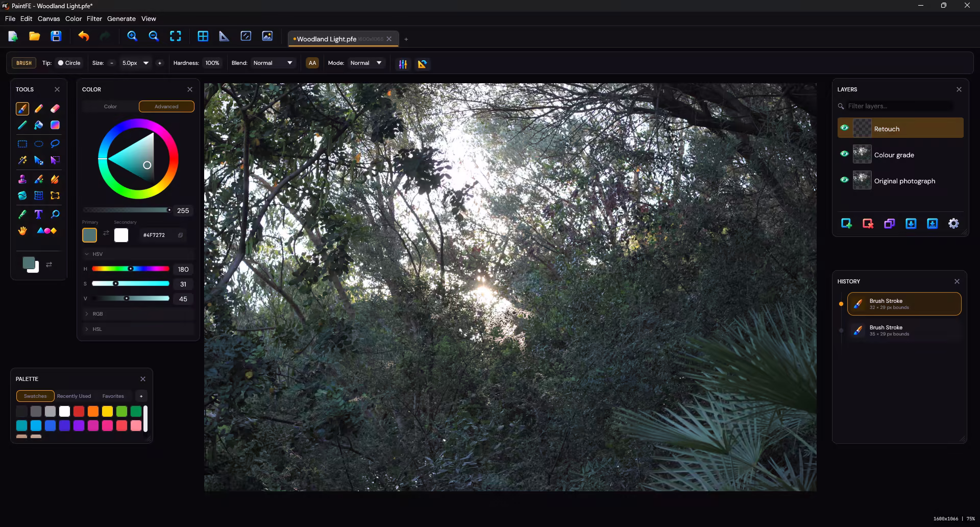Open the Shapes tool
Screen dimensions: 980x527
pos(47,231)
